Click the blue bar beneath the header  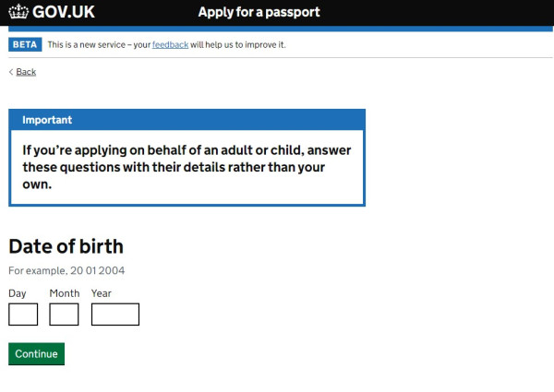click(281, 29)
